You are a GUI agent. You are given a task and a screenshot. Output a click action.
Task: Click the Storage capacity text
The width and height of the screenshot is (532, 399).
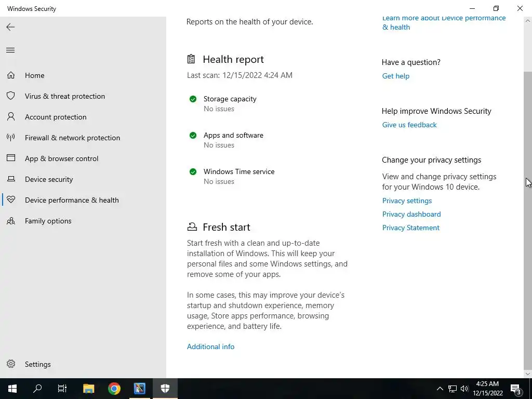[x=230, y=99]
